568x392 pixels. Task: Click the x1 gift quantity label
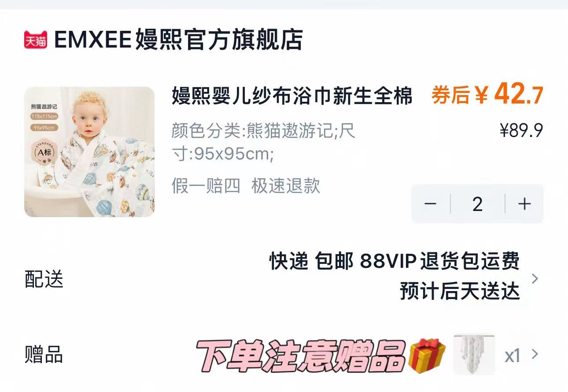pos(513,355)
